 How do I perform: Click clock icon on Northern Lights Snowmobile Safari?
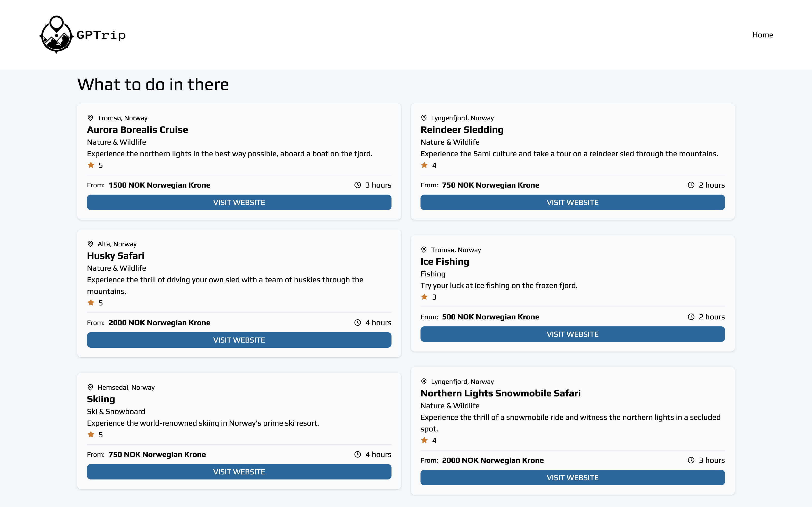point(691,460)
